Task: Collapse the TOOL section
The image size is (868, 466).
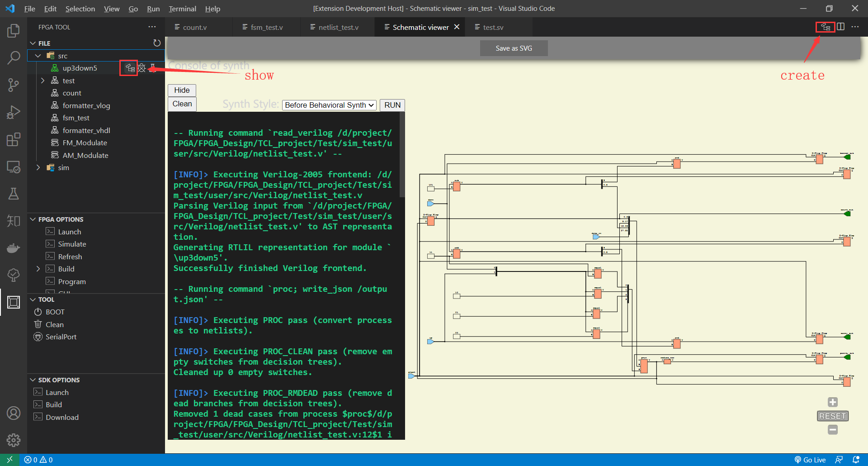Action: click(x=33, y=300)
